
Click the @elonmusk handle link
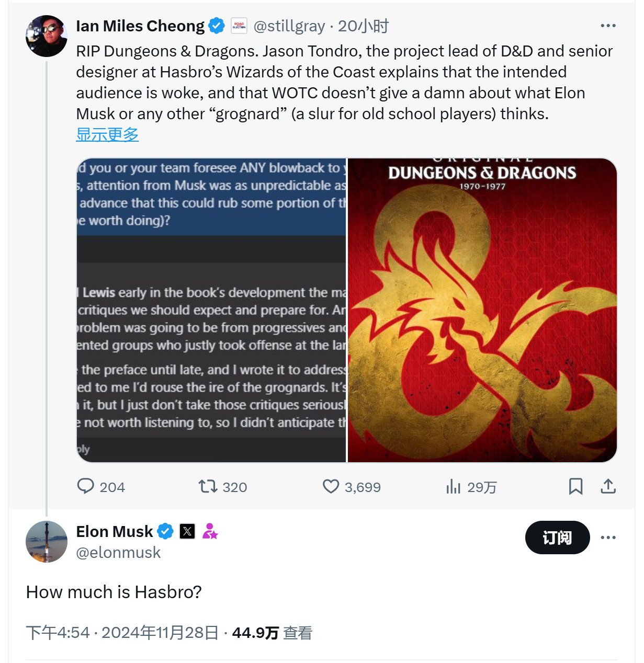[118, 553]
